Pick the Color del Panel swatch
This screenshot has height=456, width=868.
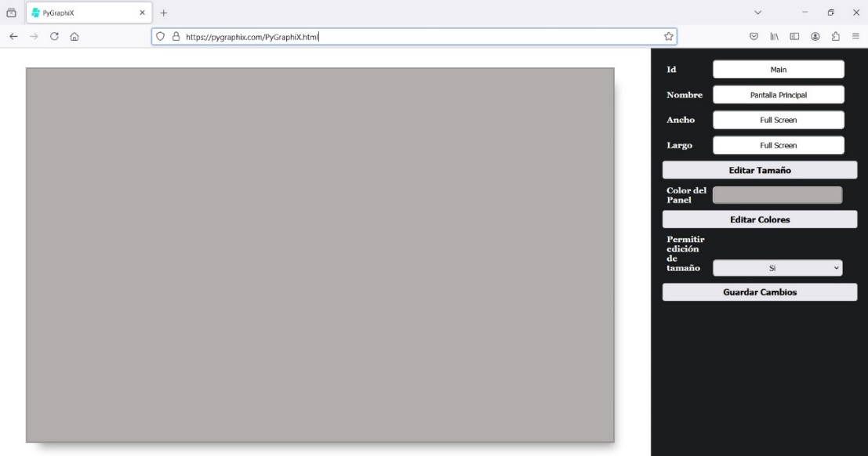point(777,195)
